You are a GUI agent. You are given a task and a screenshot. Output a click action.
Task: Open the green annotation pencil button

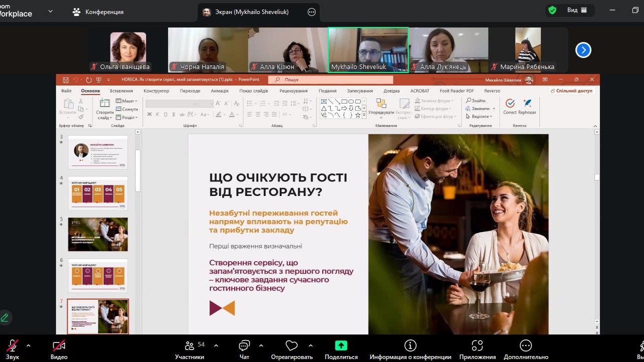5,317
